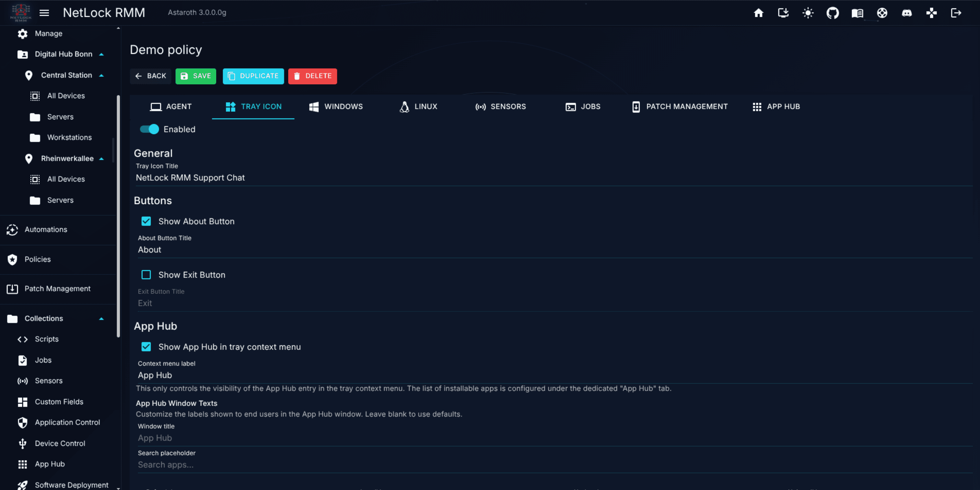
Task: Click the Sensors signal icon in sidebar
Action: (22, 381)
